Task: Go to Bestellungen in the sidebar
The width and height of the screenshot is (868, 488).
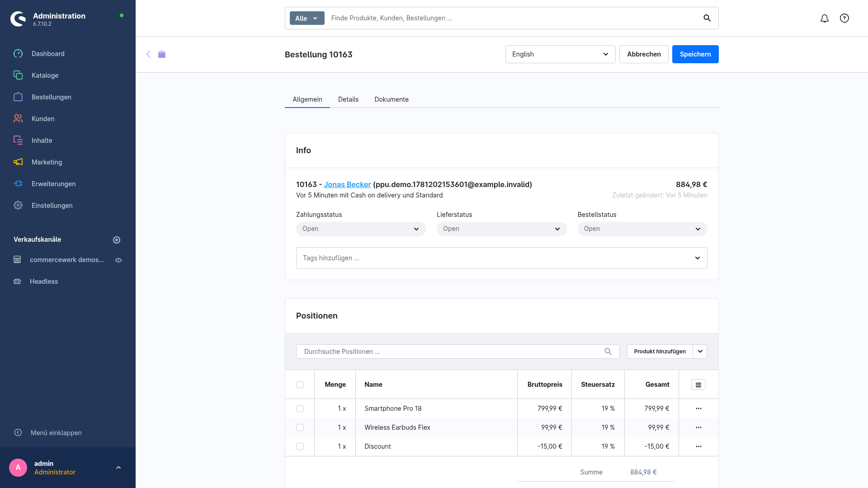Action: pos(51,97)
